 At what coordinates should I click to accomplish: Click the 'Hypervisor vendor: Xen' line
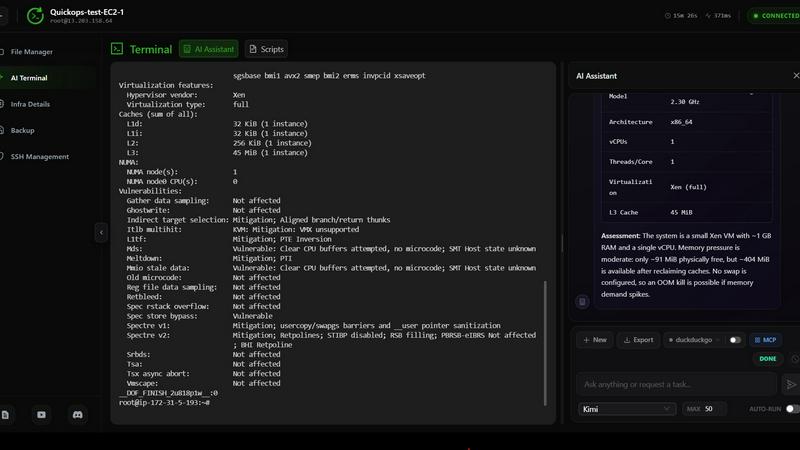(186, 95)
